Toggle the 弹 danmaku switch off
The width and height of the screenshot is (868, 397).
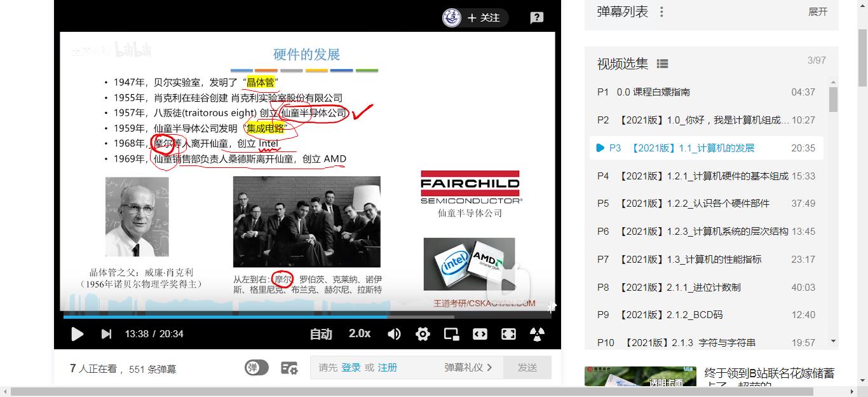257,368
